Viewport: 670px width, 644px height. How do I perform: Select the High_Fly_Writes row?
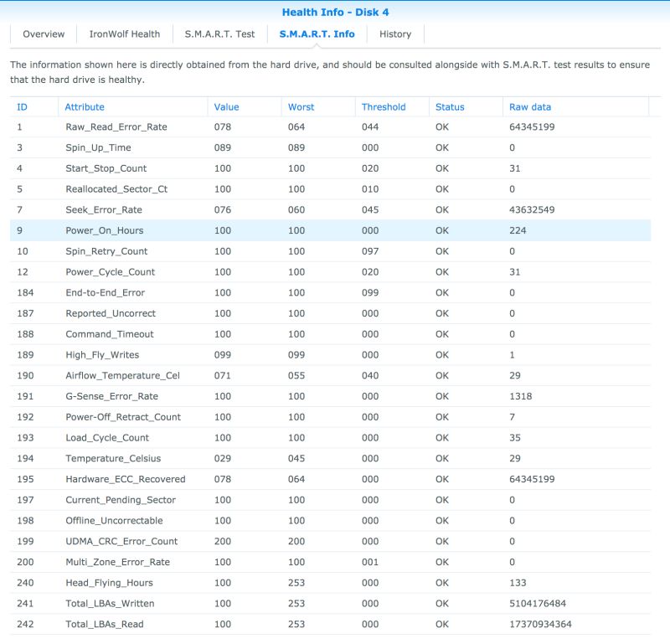tap(330, 355)
